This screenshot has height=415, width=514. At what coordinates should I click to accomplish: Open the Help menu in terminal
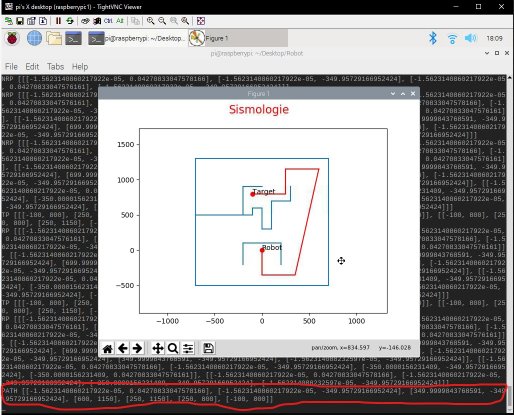point(80,67)
